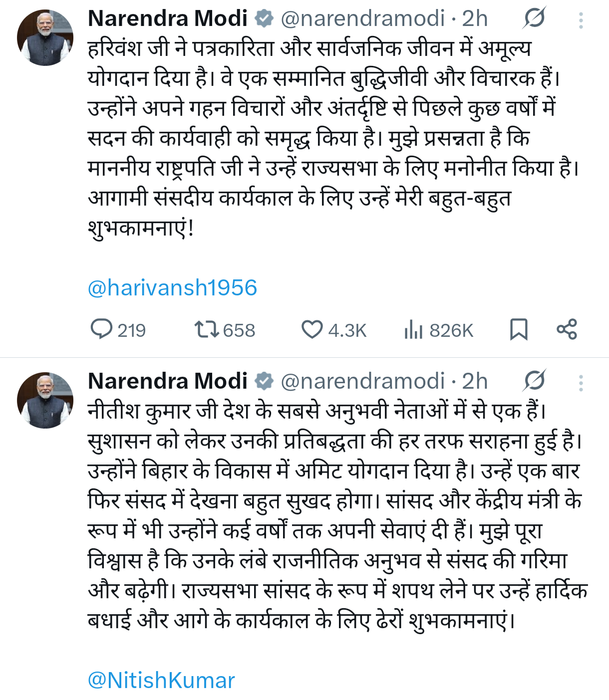Open the Narendra Modi name on first tweet
This screenshot has width=609, height=700.
(168, 19)
